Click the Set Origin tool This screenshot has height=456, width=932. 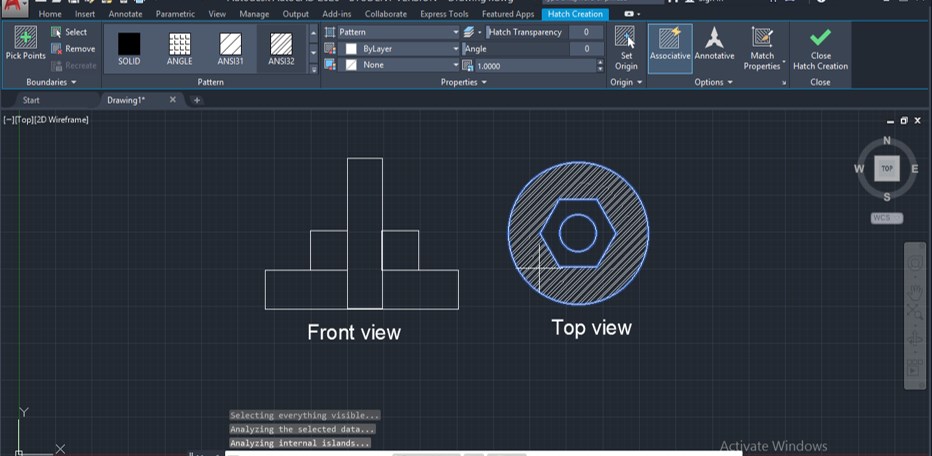[x=626, y=49]
